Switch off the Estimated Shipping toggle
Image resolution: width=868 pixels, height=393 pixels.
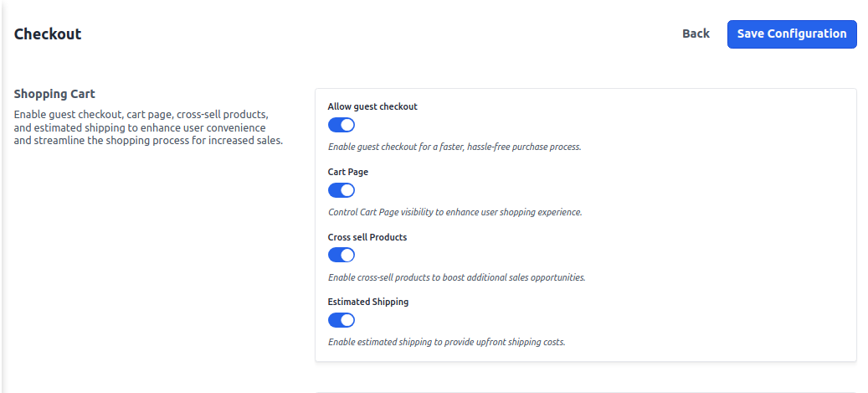[342, 320]
